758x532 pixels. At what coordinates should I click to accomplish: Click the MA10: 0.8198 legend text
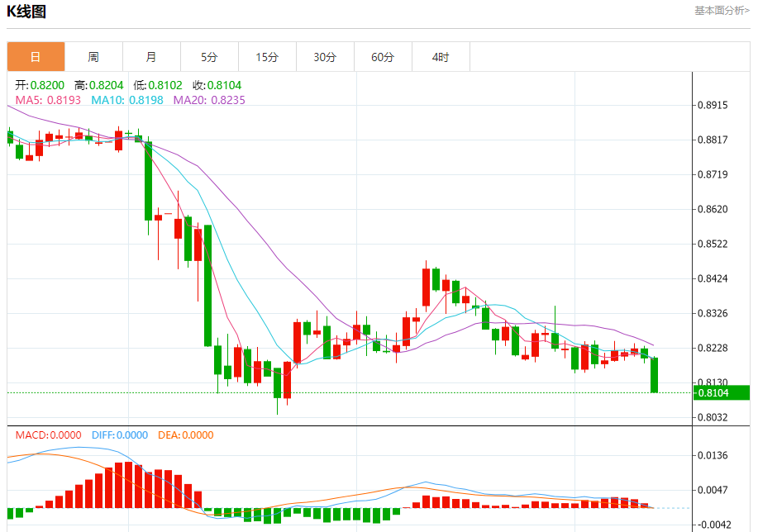[x=127, y=100]
